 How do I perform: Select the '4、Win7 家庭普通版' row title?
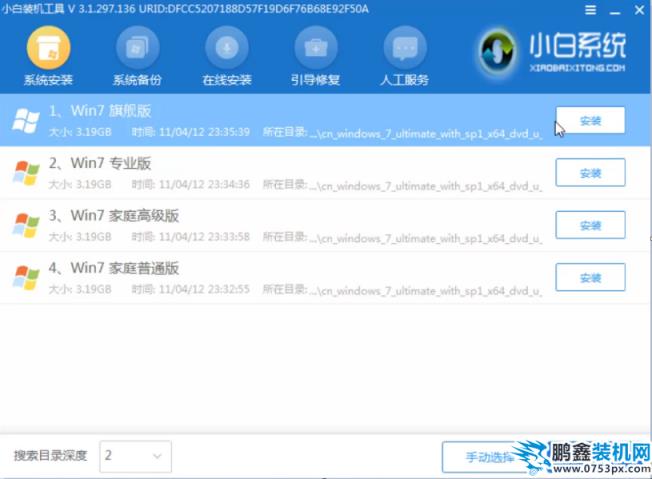pos(114,268)
